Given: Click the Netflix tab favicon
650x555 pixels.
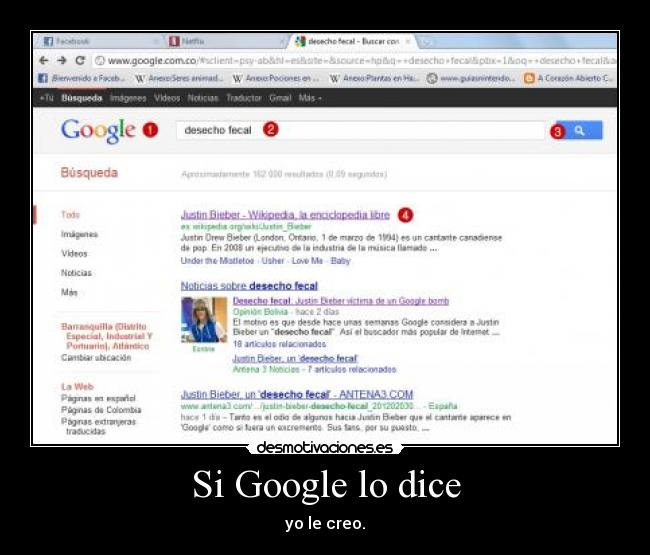Looking at the screenshot, I should coord(175,41).
